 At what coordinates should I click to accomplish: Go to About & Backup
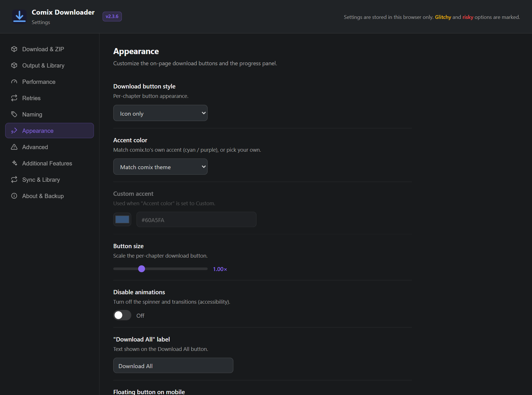pos(49,196)
